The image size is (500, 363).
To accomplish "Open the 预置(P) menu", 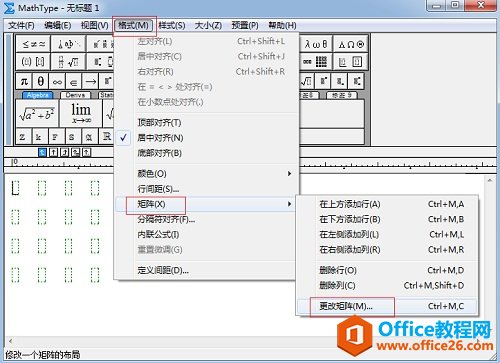I will (245, 26).
